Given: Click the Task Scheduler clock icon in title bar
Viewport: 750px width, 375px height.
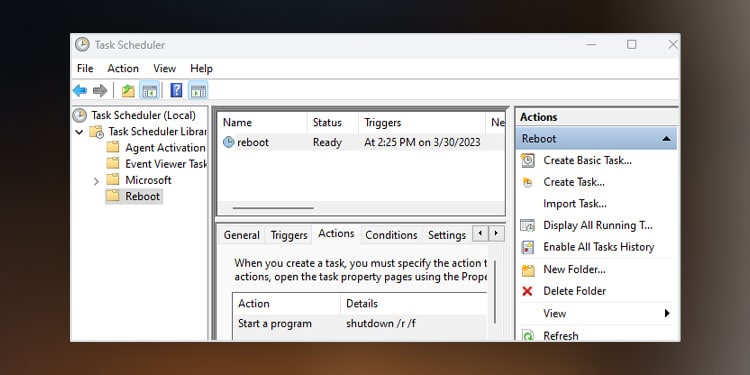Looking at the screenshot, I should click(x=82, y=44).
